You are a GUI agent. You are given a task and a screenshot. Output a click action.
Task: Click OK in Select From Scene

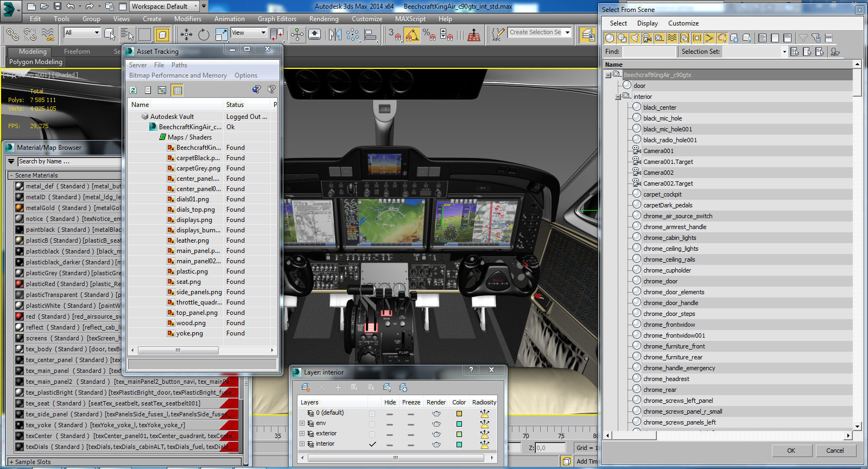coord(791,451)
